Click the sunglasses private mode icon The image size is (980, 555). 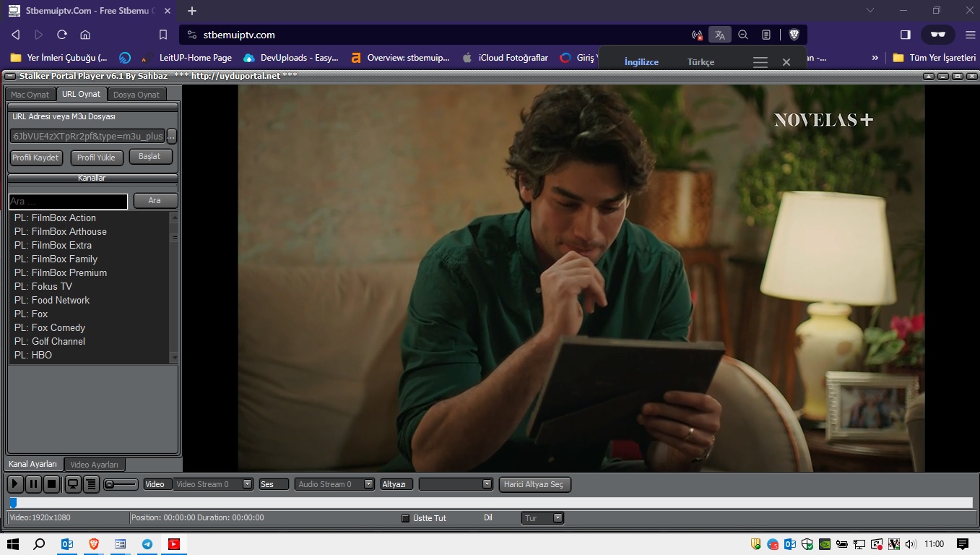point(937,35)
